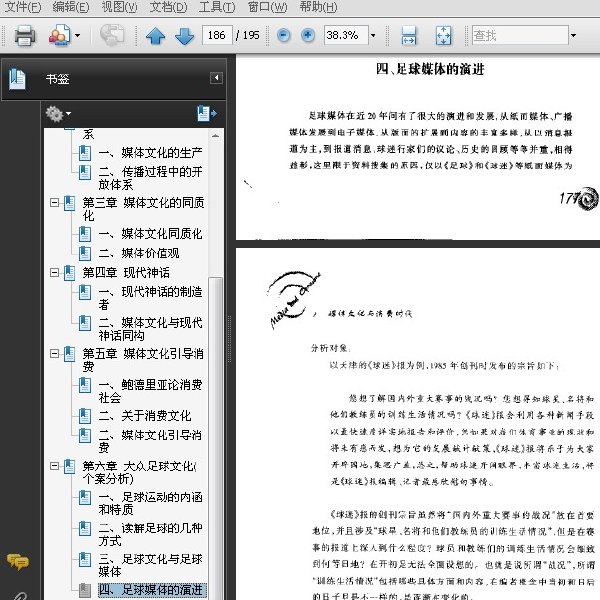
Task: Select bookmark 第三章 媒体文化的同质化
Action: pos(143,209)
